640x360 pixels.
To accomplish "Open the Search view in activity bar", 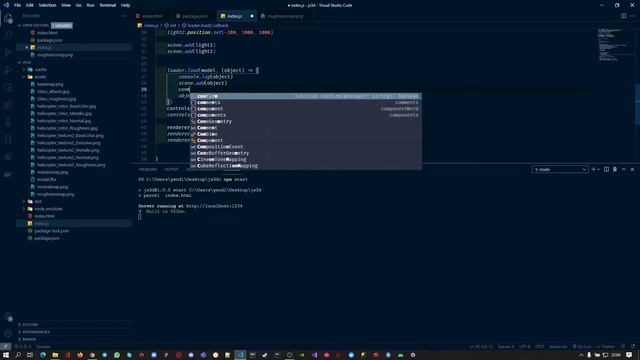I will (8, 35).
